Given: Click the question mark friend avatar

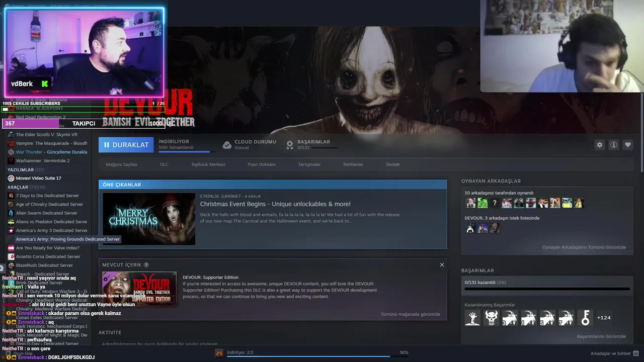Looking at the screenshot, I should [495, 203].
